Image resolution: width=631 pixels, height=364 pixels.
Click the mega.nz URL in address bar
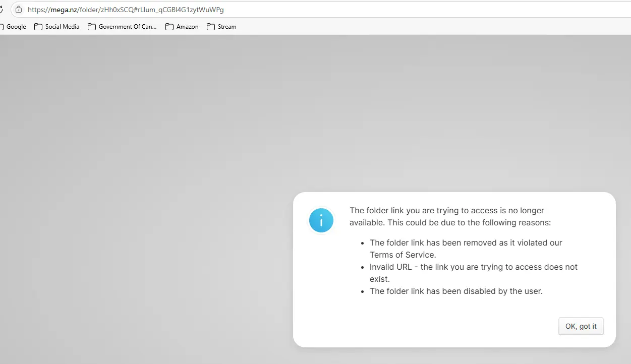coord(126,10)
